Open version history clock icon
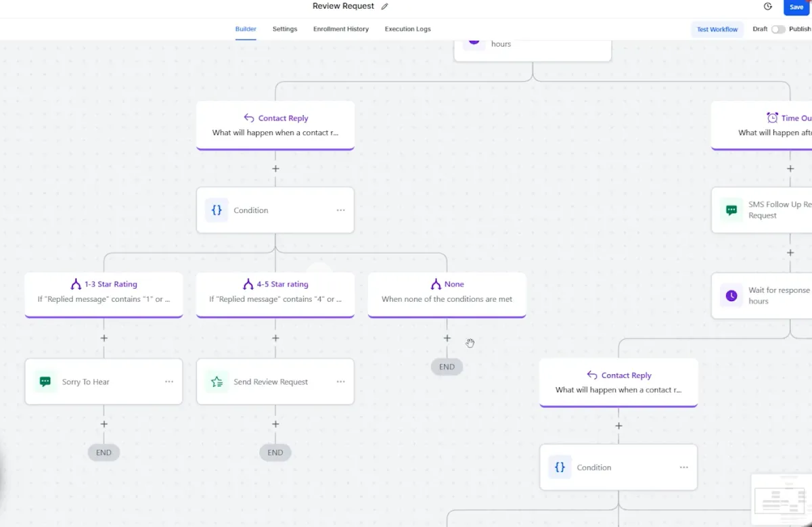Viewport: 812px width, 527px height. 768,7
